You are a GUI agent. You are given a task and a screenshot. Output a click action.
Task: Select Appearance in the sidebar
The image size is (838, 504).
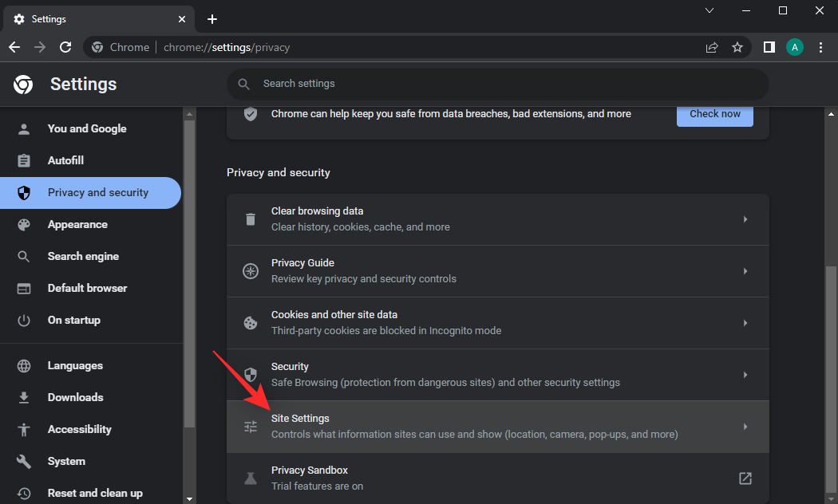tap(77, 225)
